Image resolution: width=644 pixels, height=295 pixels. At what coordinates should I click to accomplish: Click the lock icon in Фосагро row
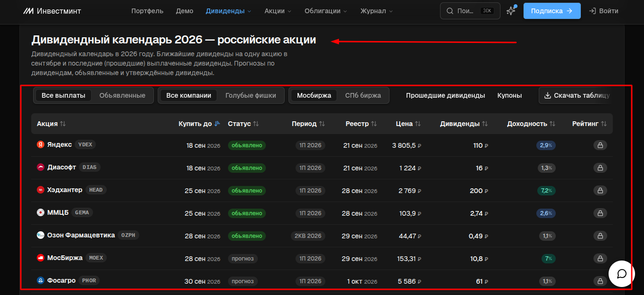(600, 281)
